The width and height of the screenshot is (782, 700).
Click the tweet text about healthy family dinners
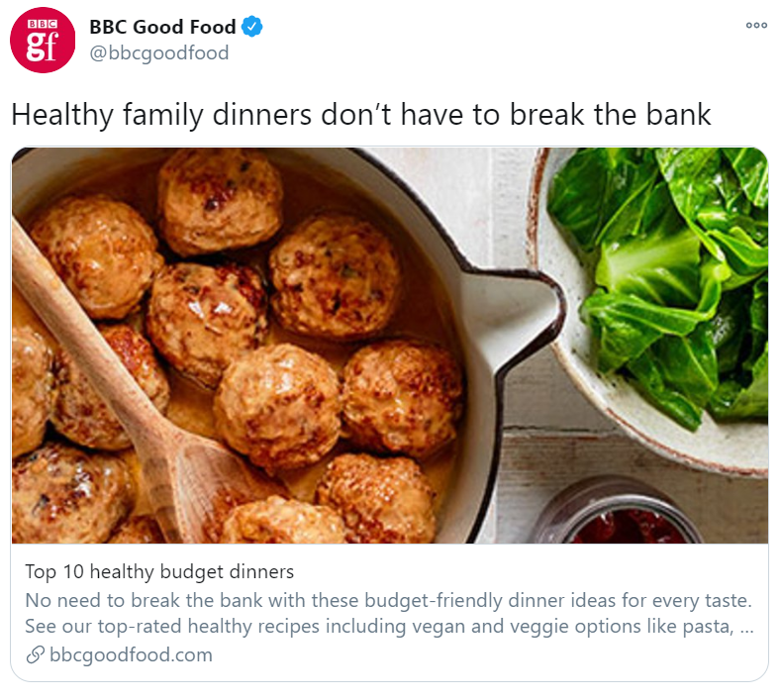point(360,114)
